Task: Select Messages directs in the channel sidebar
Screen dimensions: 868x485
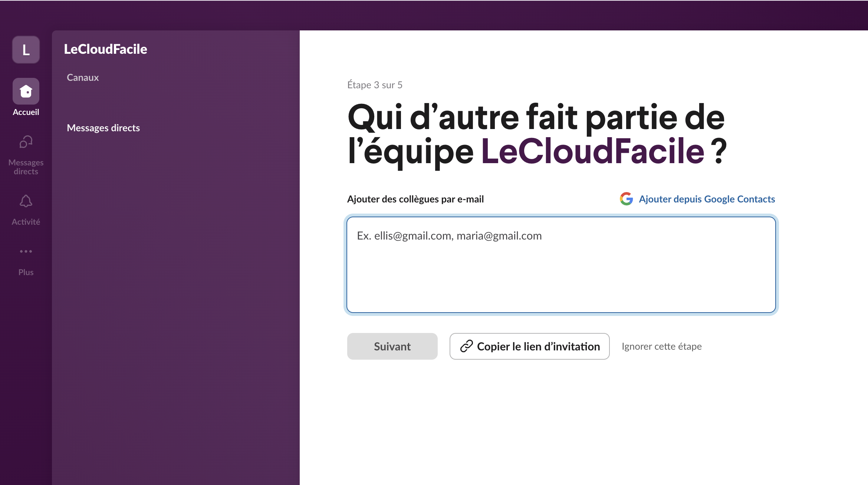Action: (x=103, y=128)
